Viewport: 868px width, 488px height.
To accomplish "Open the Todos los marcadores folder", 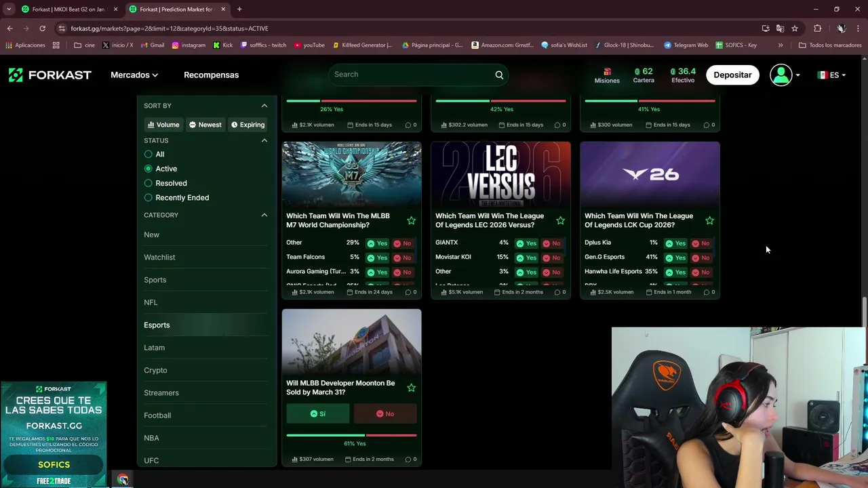I will point(830,45).
